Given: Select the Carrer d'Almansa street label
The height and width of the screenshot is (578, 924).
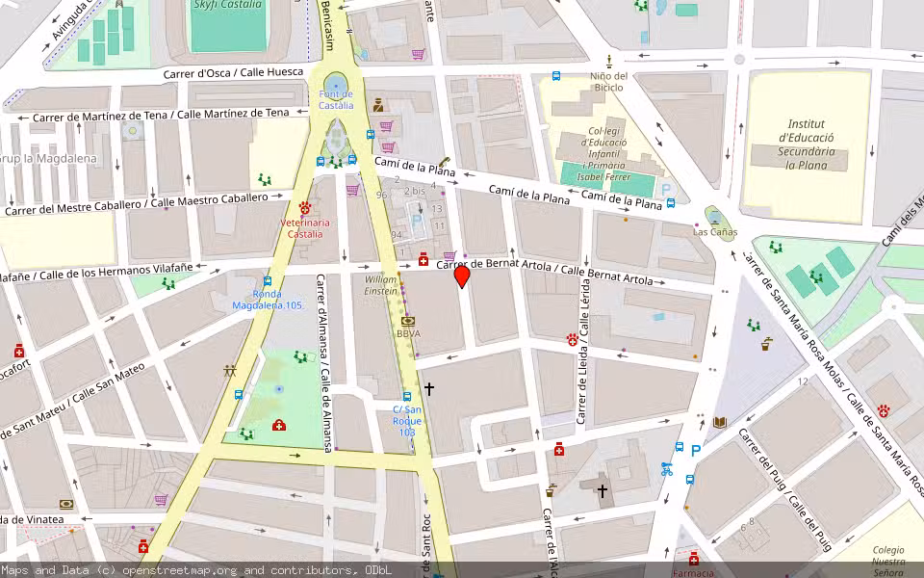Looking at the screenshot, I should point(323,363).
